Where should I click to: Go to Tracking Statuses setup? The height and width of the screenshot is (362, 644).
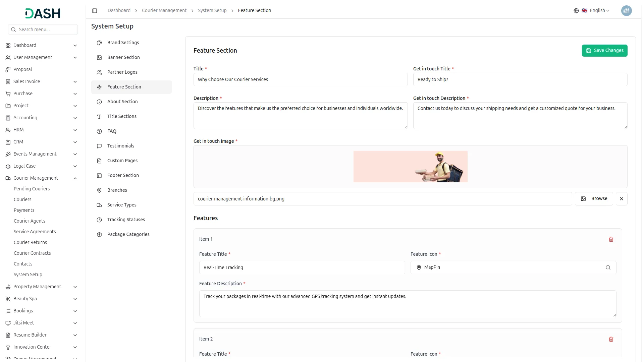click(x=126, y=220)
